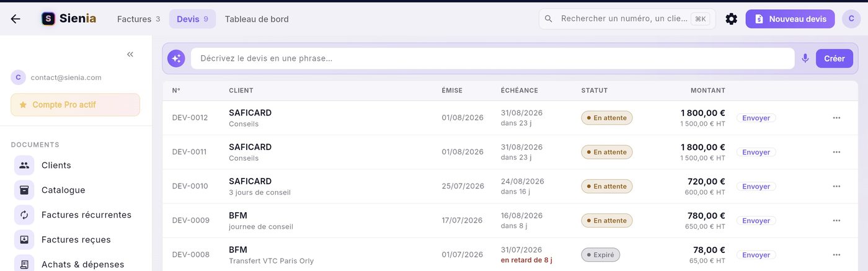Viewport: 868px width, 271px height.
Task: Click the back arrow icon
Action: (15, 19)
